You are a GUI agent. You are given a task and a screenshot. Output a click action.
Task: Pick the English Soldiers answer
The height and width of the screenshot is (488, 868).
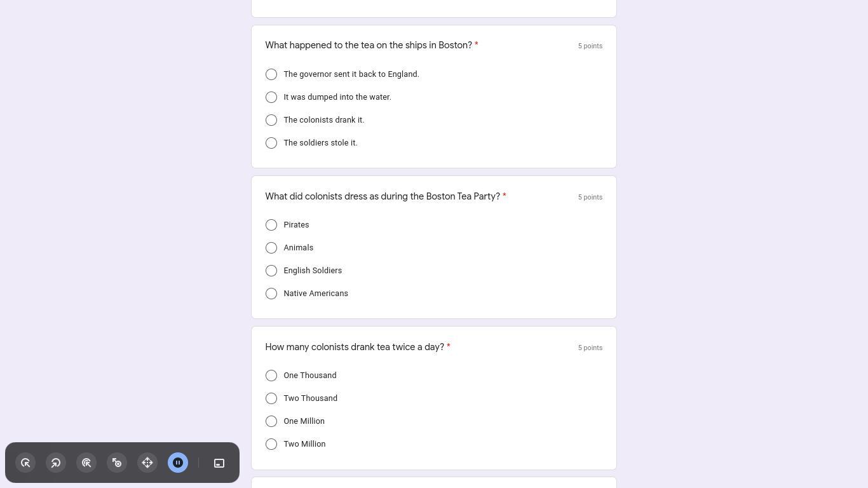click(x=271, y=271)
